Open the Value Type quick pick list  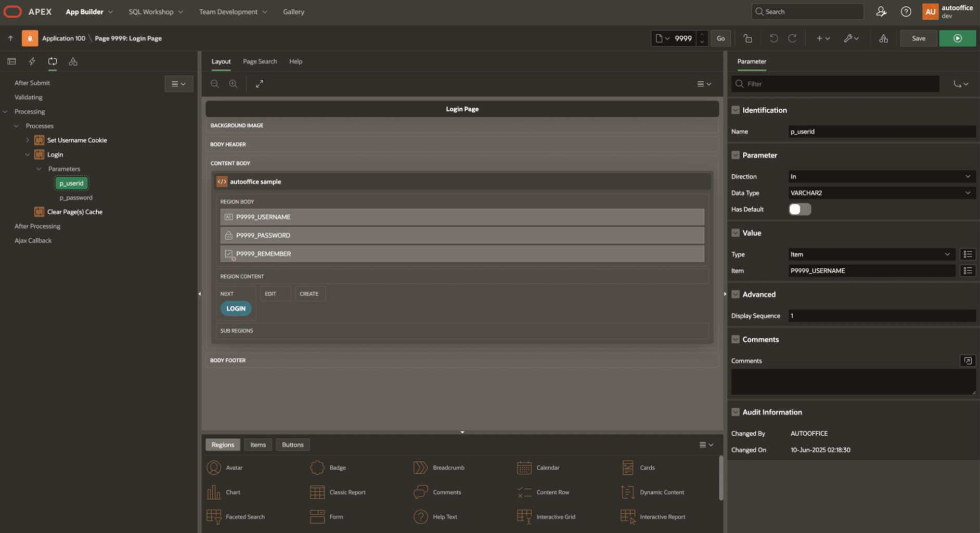[x=968, y=254]
